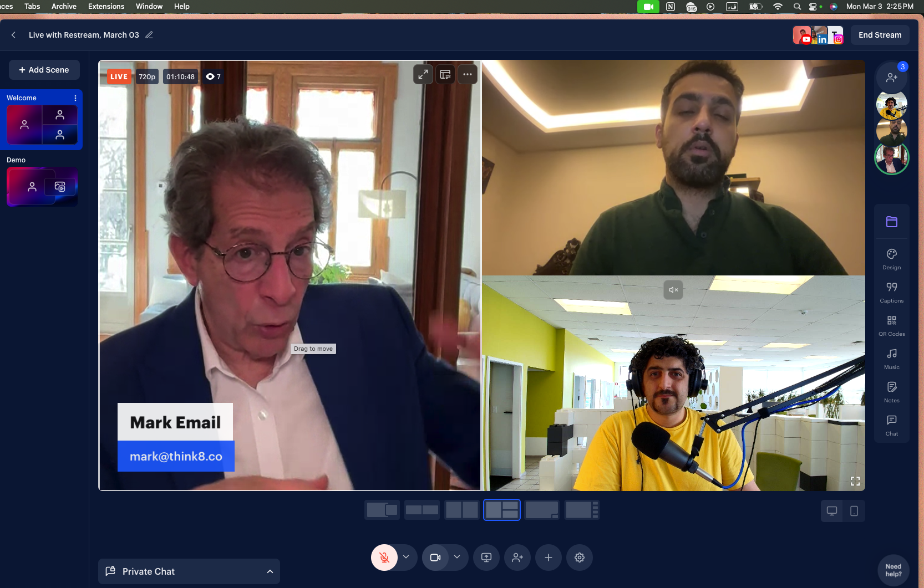Click the share screen button
The height and width of the screenshot is (588, 924).
coord(486,558)
